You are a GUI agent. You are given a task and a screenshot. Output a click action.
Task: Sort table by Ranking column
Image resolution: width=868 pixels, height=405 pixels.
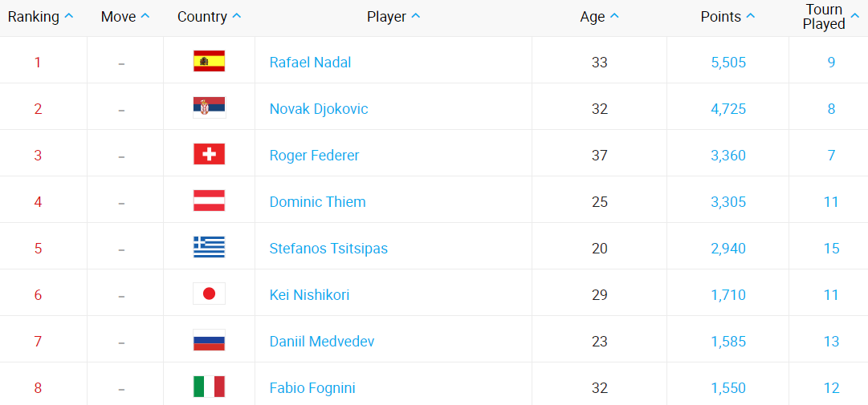40,17
